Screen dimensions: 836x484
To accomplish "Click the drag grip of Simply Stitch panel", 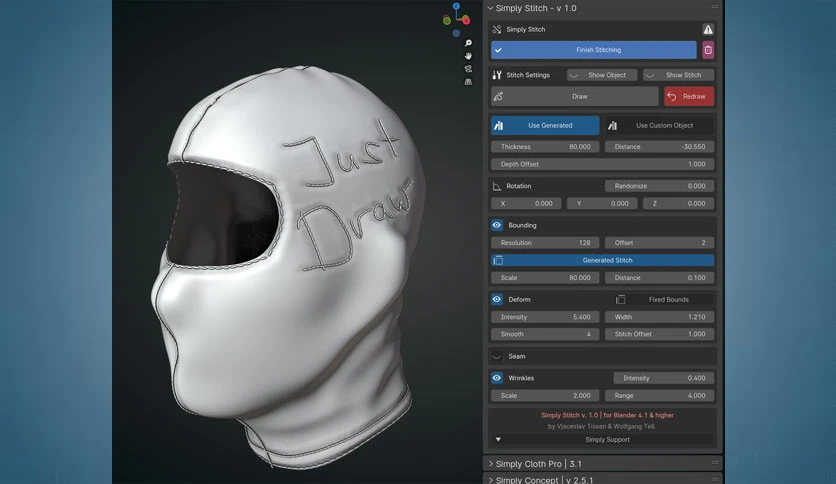I will [714, 7].
